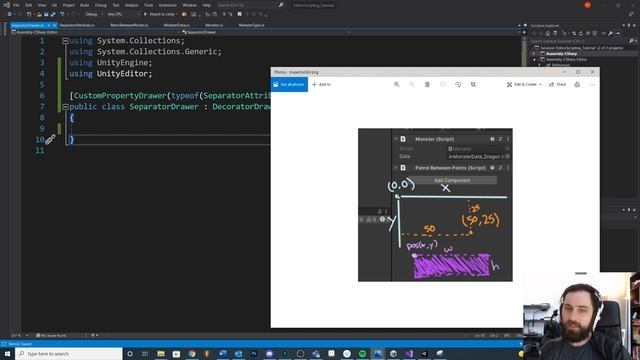Click the Task View icon on taskbar
This screenshot has height=360, width=640.
[145, 353]
